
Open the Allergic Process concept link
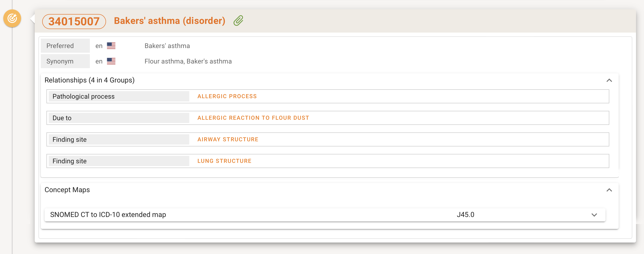coord(227,96)
